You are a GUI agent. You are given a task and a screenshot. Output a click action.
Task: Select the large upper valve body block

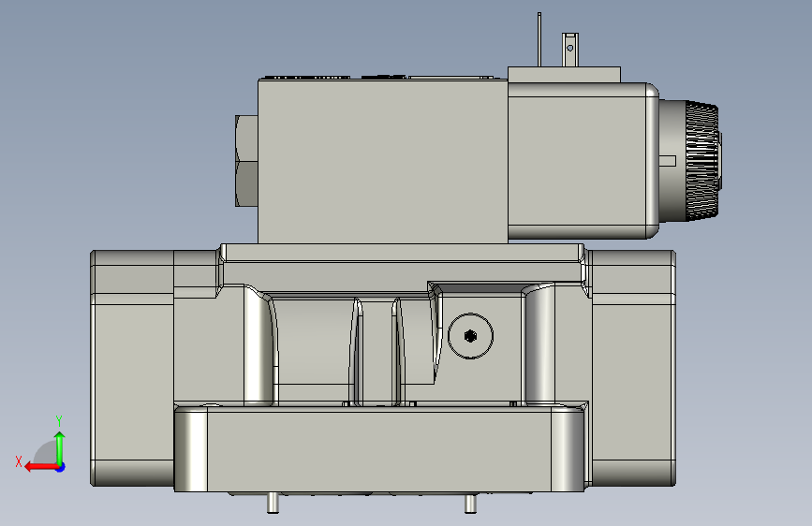(x=382, y=161)
